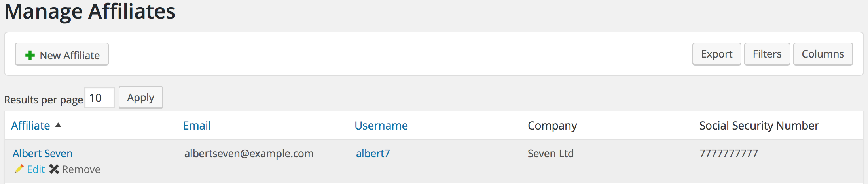Click the green plus icon for New Affiliate
This screenshot has width=868, height=184.
point(30,55)
